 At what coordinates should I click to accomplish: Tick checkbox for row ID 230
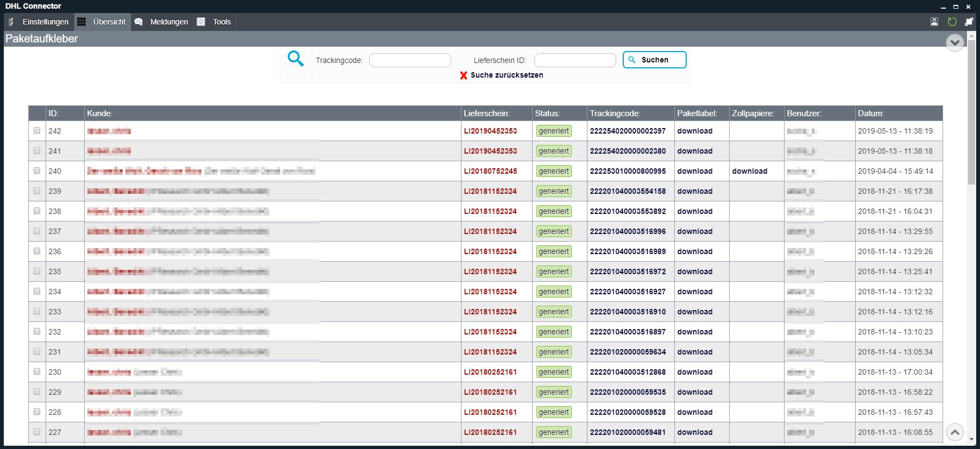tap(37, 371)
